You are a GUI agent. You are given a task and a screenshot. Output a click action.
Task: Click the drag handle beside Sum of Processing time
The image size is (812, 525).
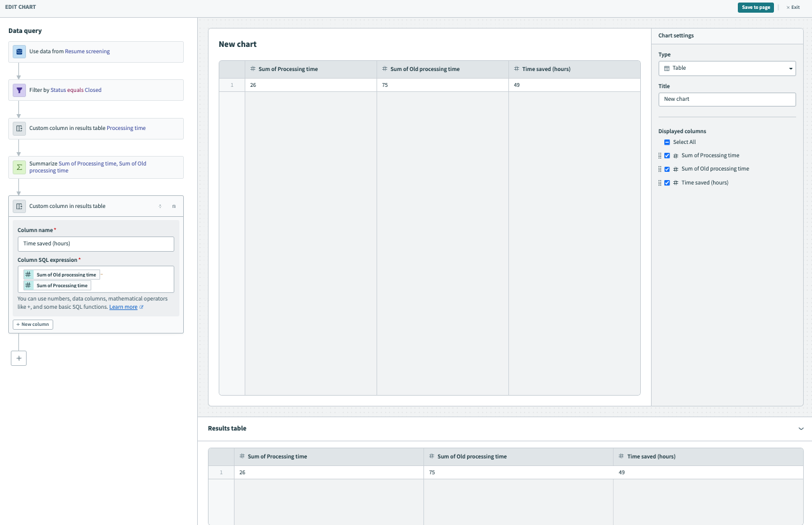pyautogui.click(x=660, y=155)
